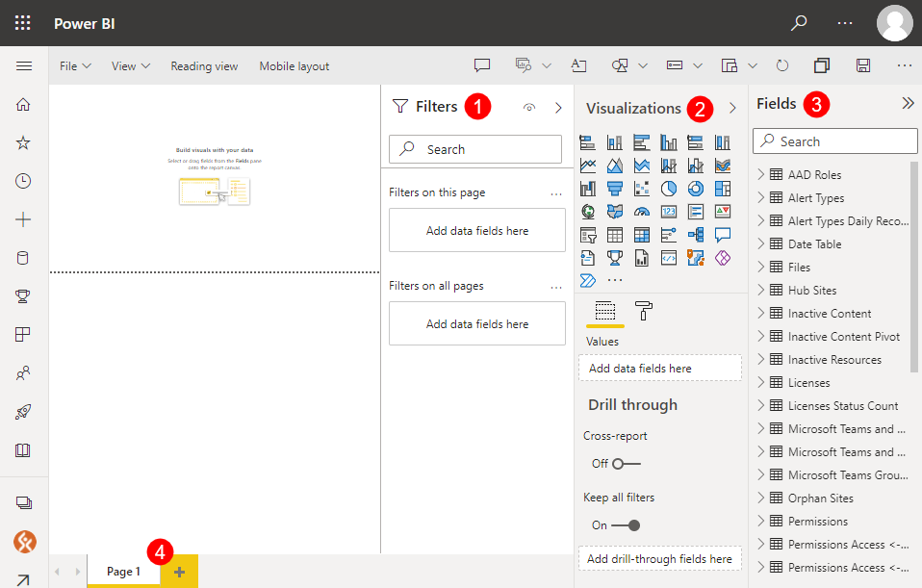The image size is (922, 588).
Task: Toggle Cross-report drill through switch
Action: click(627, 464)
